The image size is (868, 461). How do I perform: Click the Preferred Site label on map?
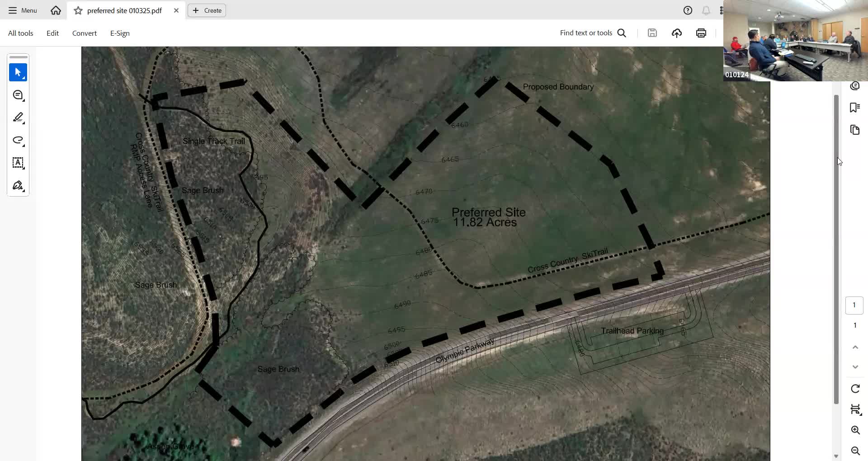click(488, 212)
